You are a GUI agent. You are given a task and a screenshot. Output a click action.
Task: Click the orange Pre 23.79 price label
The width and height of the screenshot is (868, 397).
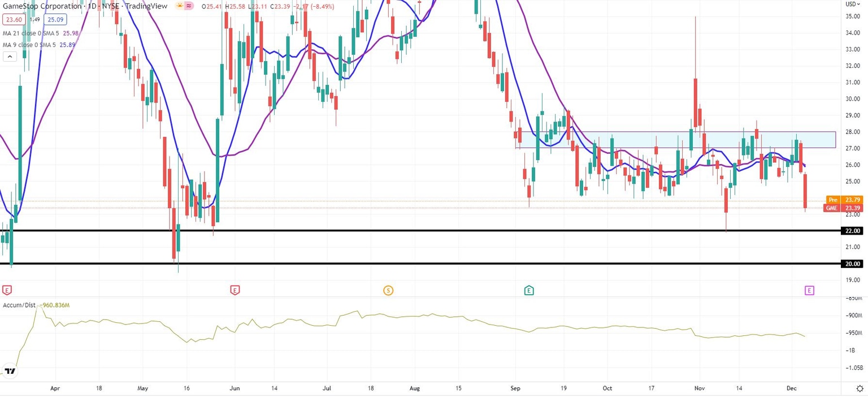click(x=844, y=200)
